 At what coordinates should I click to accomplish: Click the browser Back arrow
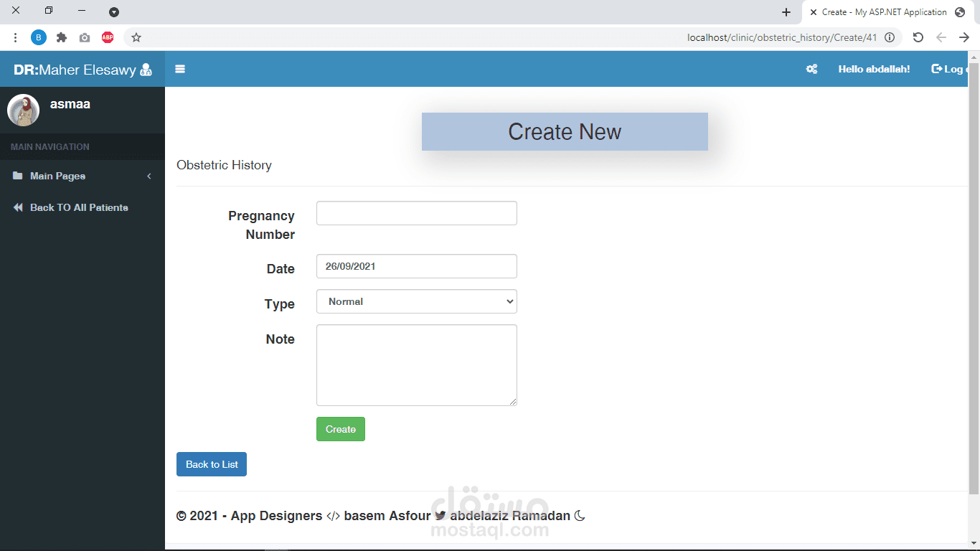pyautogui.click(x=941, y=37)
